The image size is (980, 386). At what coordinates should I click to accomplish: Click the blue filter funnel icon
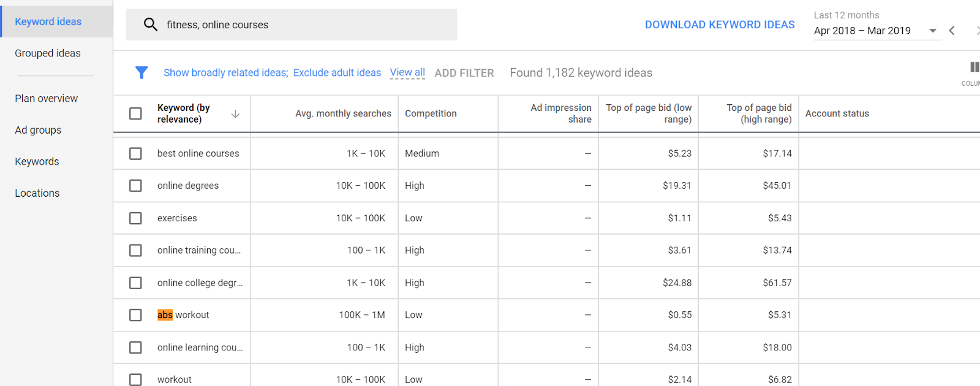tap(141, 73)
